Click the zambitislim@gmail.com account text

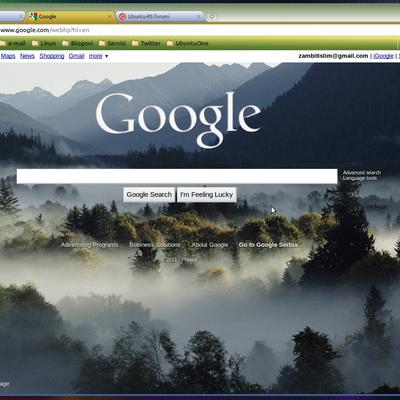[333, 56]
